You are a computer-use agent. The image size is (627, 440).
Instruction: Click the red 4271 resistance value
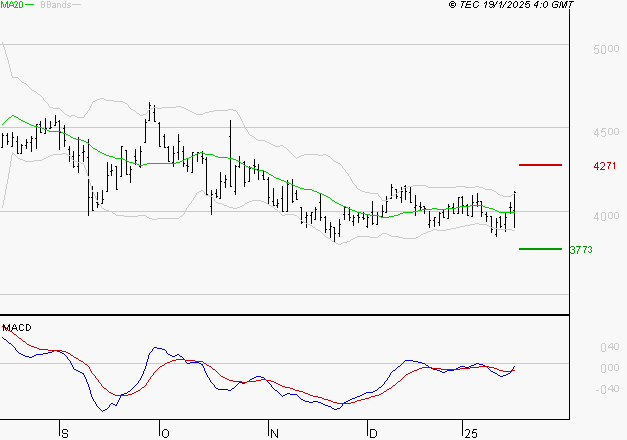coord(605,166)
